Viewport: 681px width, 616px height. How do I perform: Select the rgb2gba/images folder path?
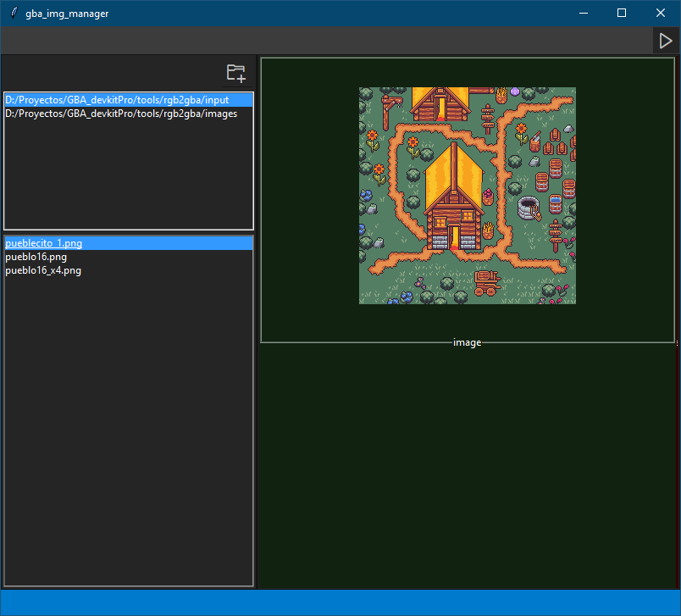click(129, 114)
